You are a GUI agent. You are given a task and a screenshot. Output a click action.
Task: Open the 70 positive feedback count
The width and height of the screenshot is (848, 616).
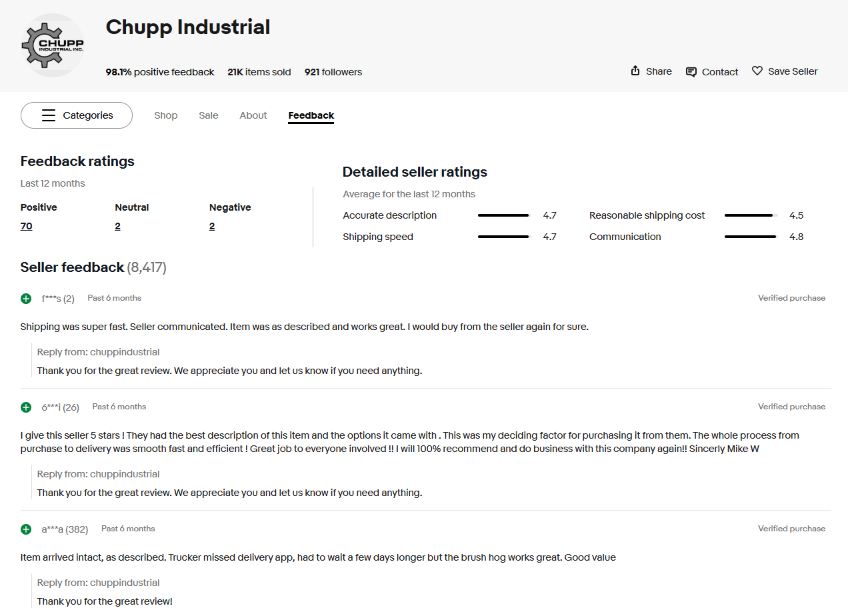point(27,226)
